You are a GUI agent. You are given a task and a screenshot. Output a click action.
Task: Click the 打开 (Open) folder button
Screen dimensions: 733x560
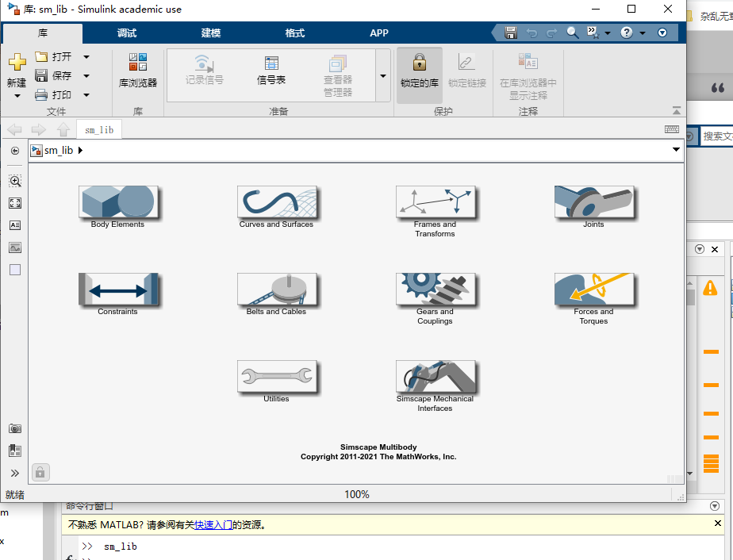pos(53,56)
